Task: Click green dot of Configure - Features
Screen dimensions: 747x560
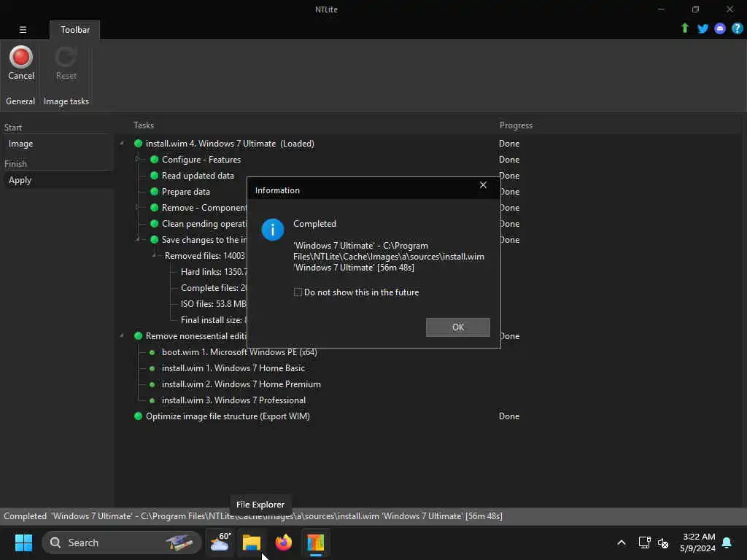Action: pyautogui.click(x=154, y=160)
